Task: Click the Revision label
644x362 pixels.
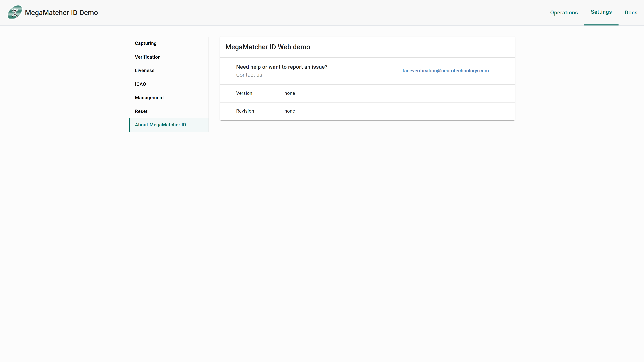Action: pyautogui.click(x=245, y=111)
